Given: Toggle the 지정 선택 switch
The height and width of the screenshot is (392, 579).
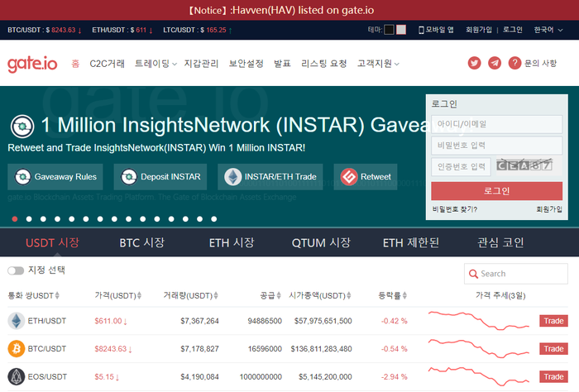Looking at the screenshot, I should [x=16, y=270].
